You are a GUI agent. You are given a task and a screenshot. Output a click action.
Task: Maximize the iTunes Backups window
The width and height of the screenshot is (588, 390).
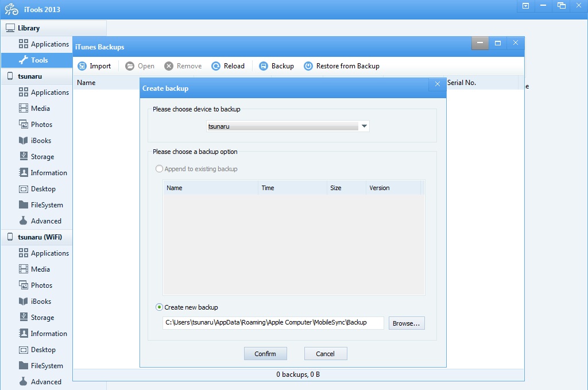tap(498, 43)
